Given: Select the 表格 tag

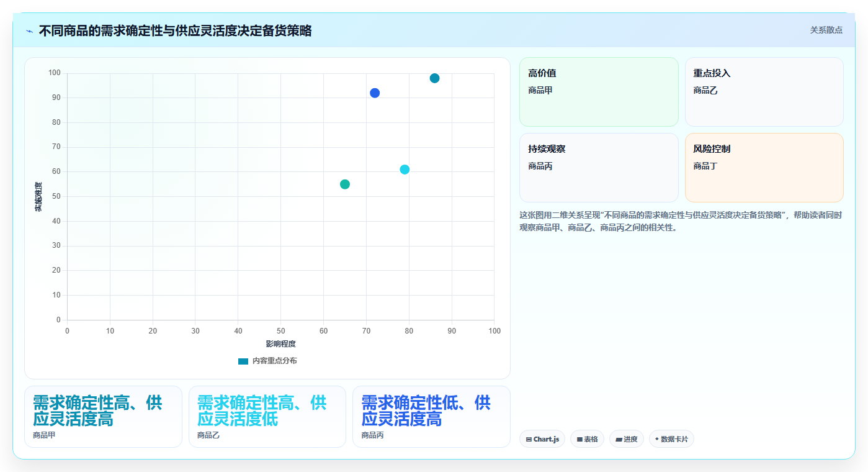Looking at the screenshot, I should 587,439.
